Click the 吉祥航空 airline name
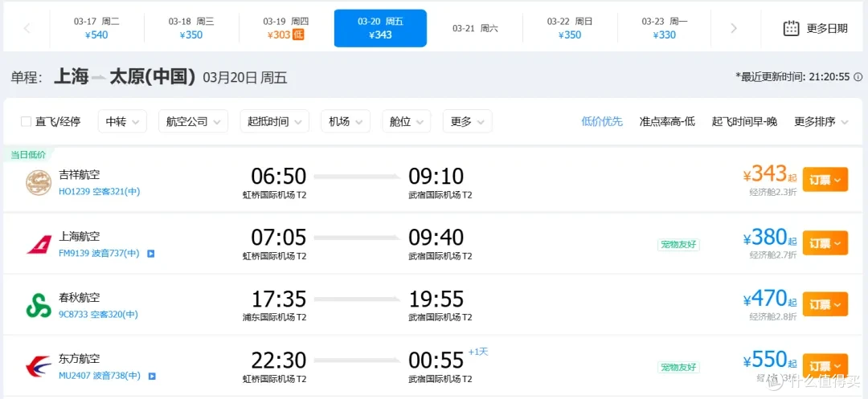 (79, 175)
